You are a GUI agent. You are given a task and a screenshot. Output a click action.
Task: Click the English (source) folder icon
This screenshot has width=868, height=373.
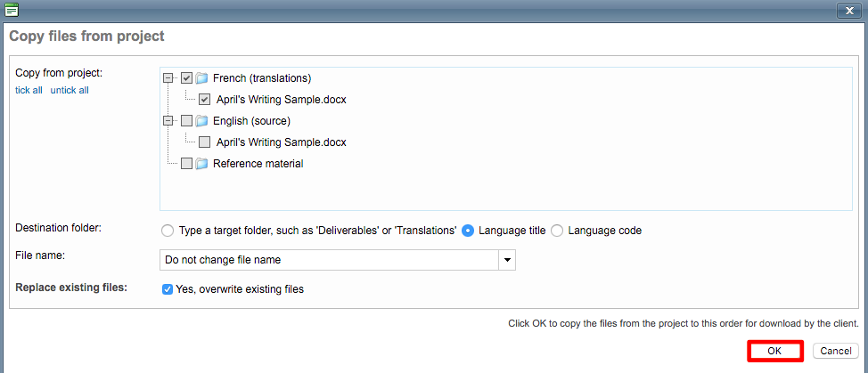(x=201, y=121)
